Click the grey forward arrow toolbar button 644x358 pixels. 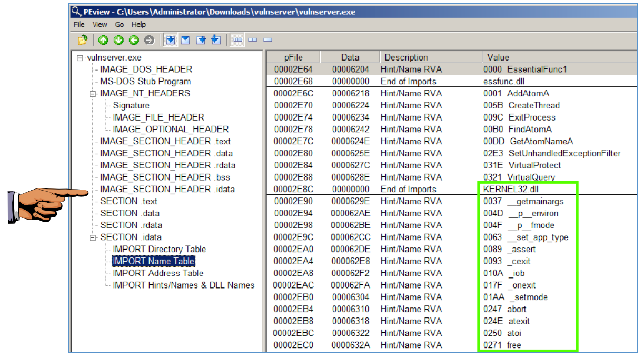(x=149, y=40)
